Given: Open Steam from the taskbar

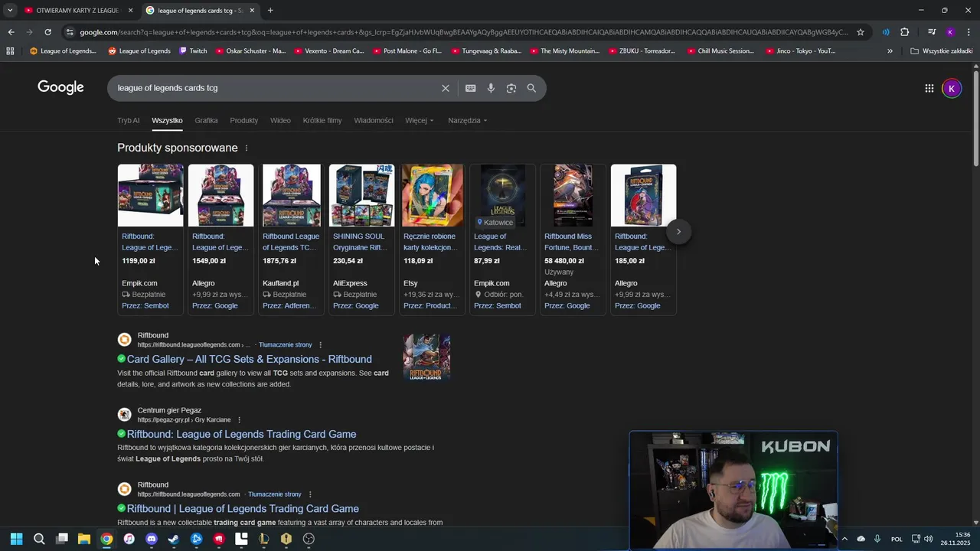Looking at the screenshot, I should (174, 539).
